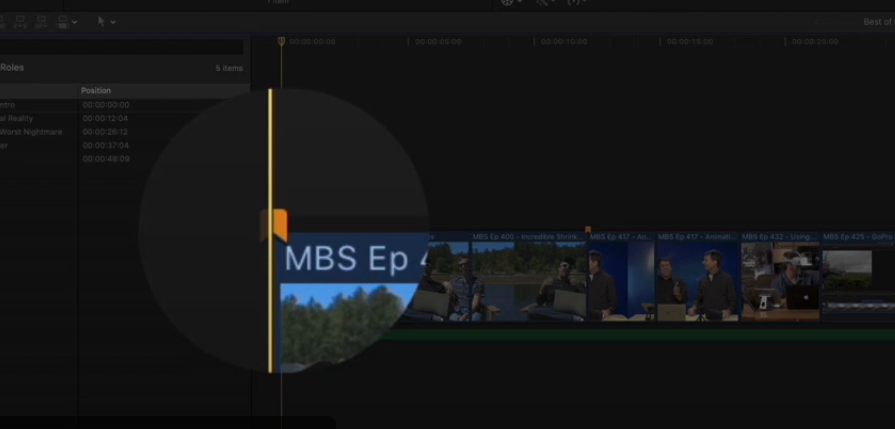Image resolution: width=895 pixels, height=429 pixels.
Task: Click the 00:00:05:00 ruler mark
Action: tap(438, 42)
